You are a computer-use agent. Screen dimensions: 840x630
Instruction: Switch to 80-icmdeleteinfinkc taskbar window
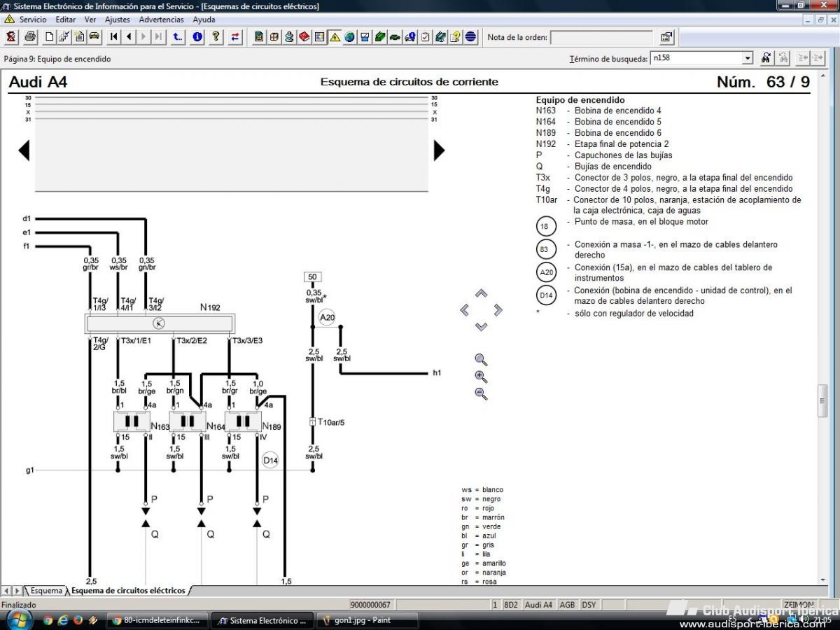point(157,620)
